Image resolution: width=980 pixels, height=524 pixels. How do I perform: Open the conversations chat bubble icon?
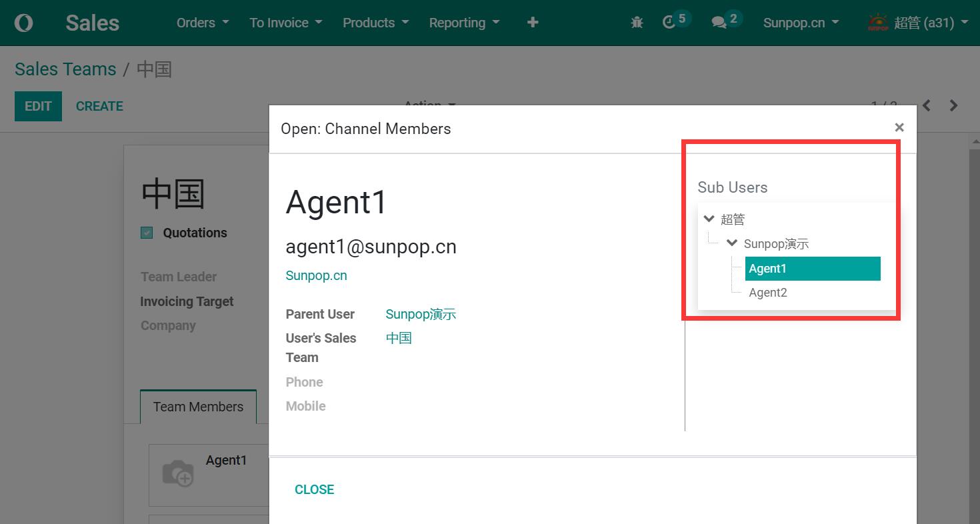click(719, 23)
